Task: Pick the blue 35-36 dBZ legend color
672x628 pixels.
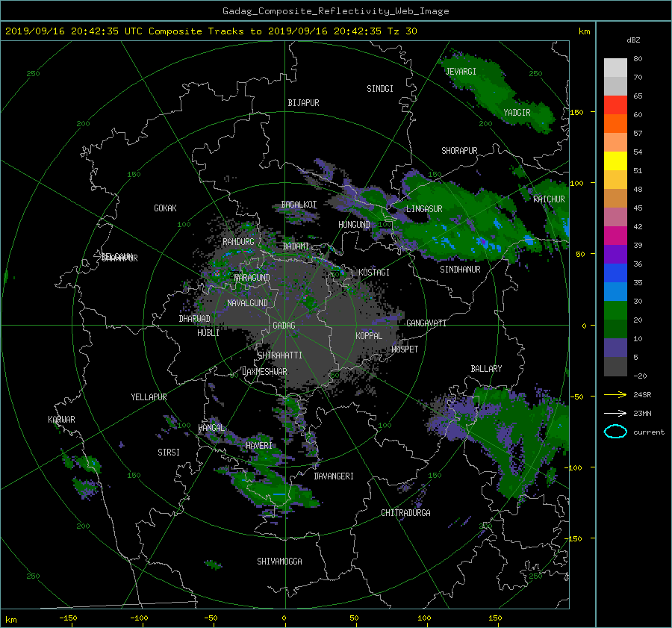Action: (x=615, y=273)
